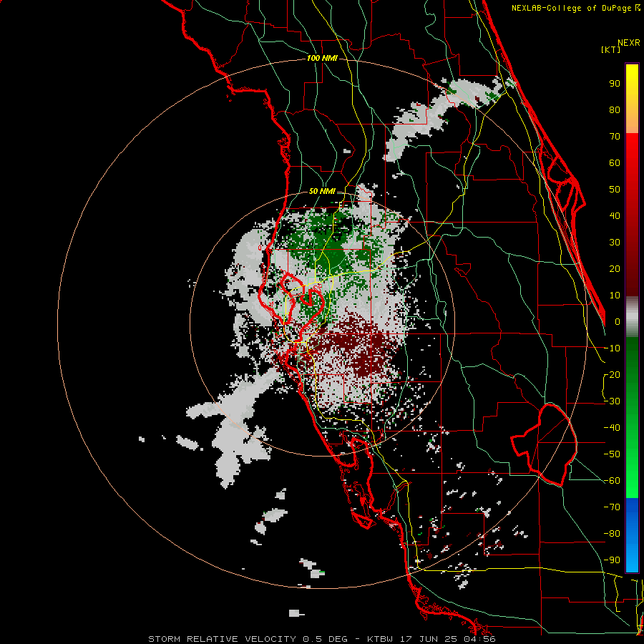Screen dimensions: 644x644
Task: Click the positive 90 scale value
Action: [615, 84]
